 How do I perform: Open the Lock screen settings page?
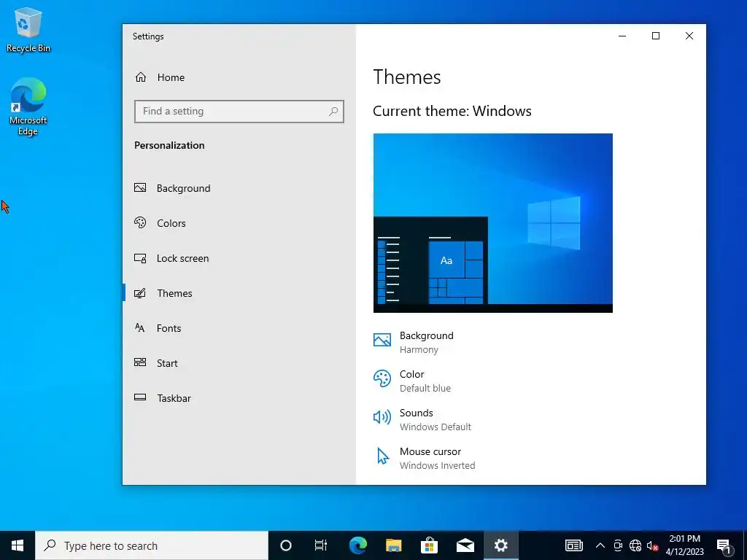coord(239,258)
